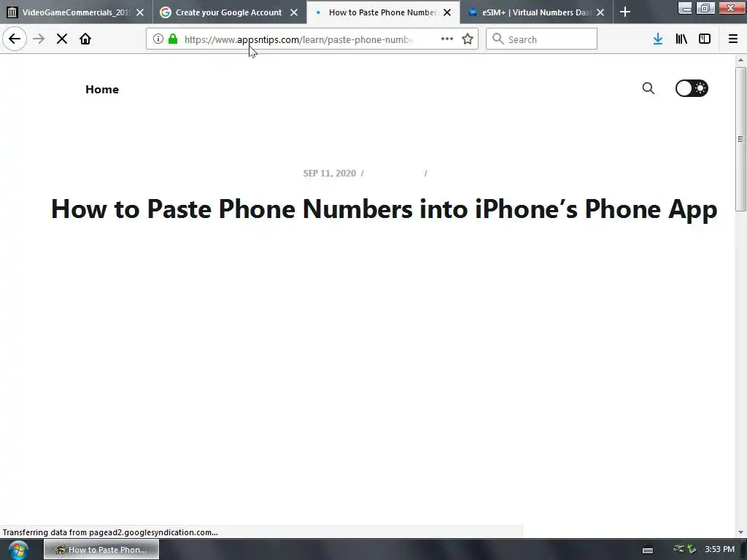
Task: Switch to Create your Google Account tab
Action: tap(228, 12)
